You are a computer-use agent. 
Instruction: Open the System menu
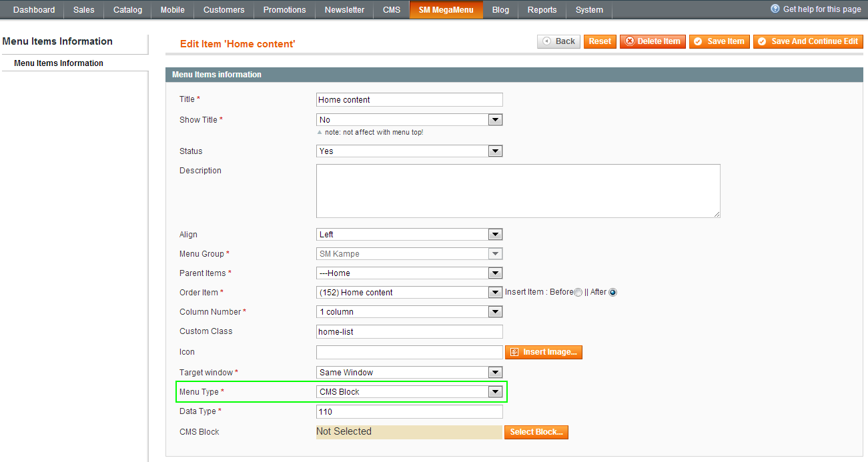click(x=589, y=10)
